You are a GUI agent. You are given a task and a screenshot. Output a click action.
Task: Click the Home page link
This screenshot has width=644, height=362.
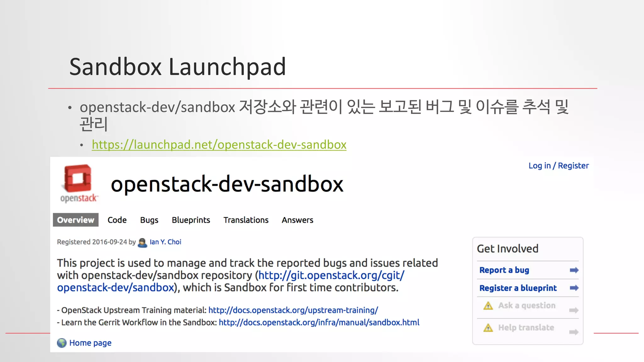90,343
